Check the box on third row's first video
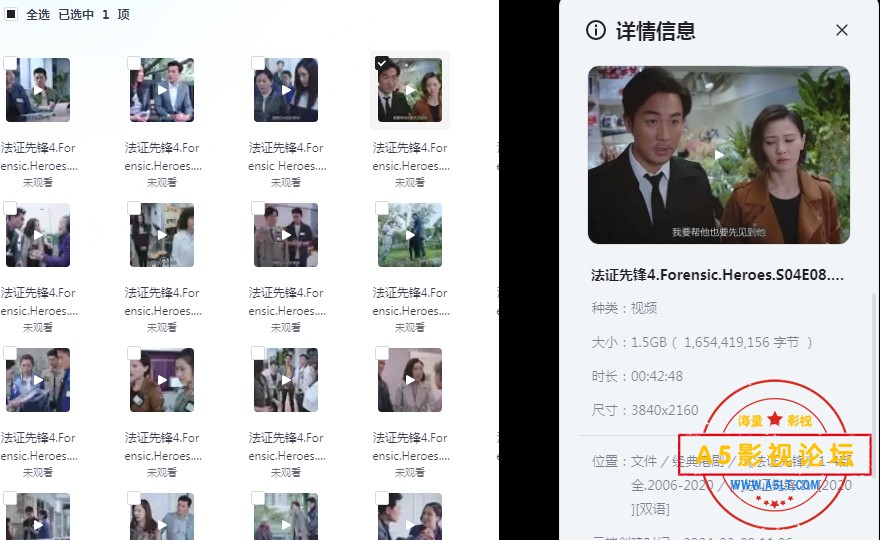Screen dimensions: 880x540 tap(10, 353)
